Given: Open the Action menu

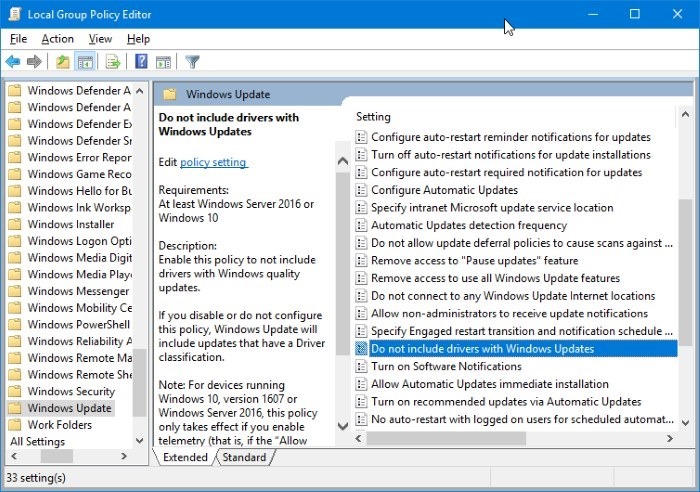Looking at the screenshot, I should click(x=58, y=39).
